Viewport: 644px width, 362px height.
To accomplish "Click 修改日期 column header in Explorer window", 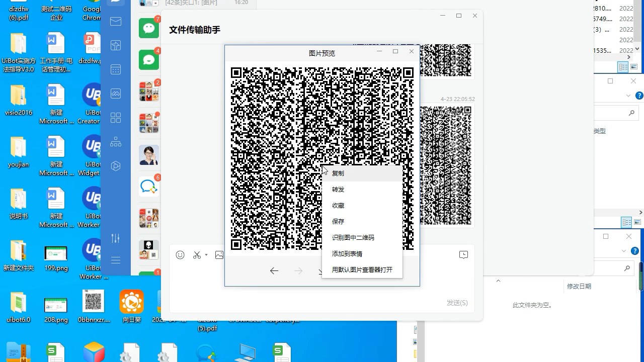I will [x=579, y=286].
